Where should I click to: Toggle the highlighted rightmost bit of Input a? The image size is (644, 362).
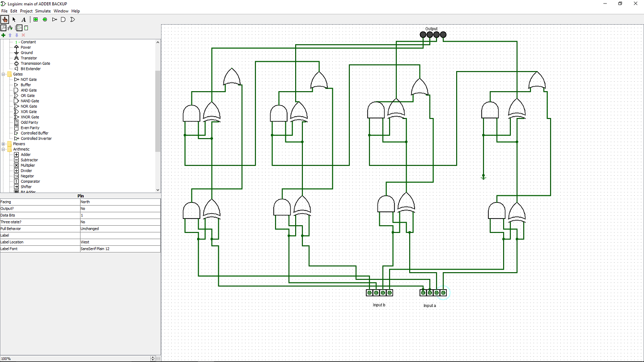pyautogui.click(x=443, y=293)
